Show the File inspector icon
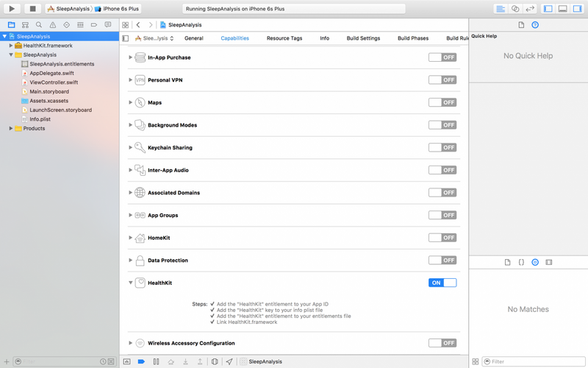Image resolution: width=588 pixels, height=368 pixels. [x=521, y=25]
